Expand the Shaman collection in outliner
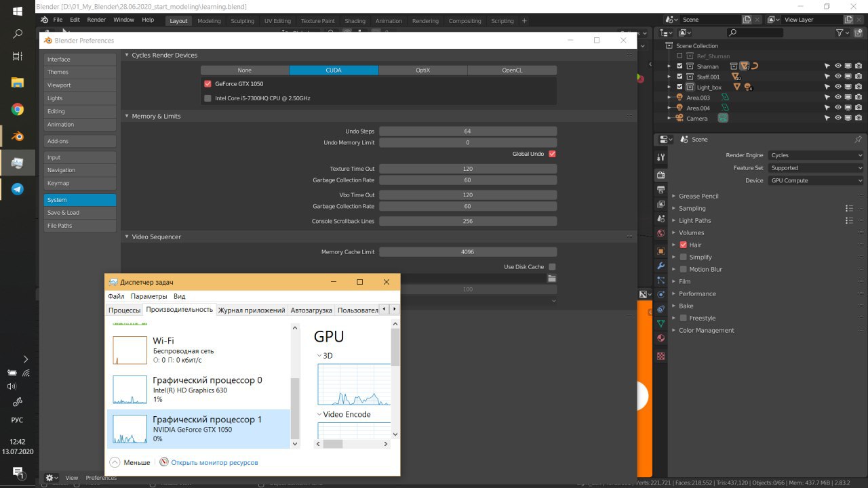Screen dimensions: 868x488 coord(670,66)
